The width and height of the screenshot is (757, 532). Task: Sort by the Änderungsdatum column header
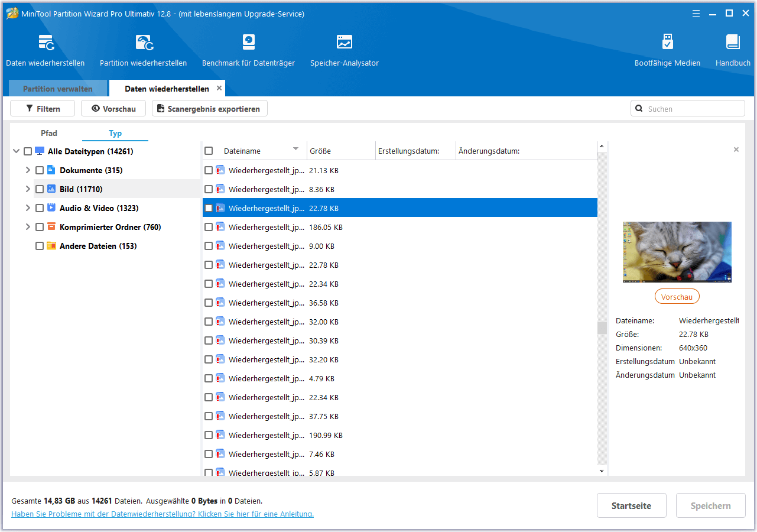(x=526, y=151)
